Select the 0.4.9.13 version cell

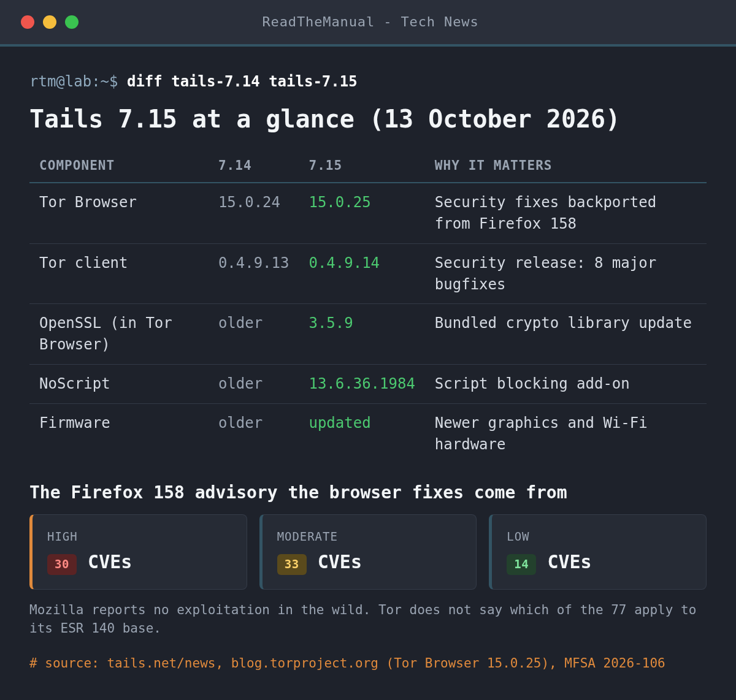pos(253,263)
